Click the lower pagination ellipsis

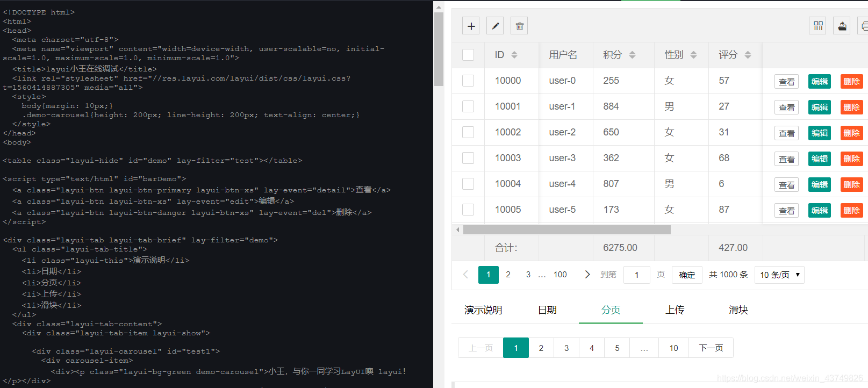point(644,348)
